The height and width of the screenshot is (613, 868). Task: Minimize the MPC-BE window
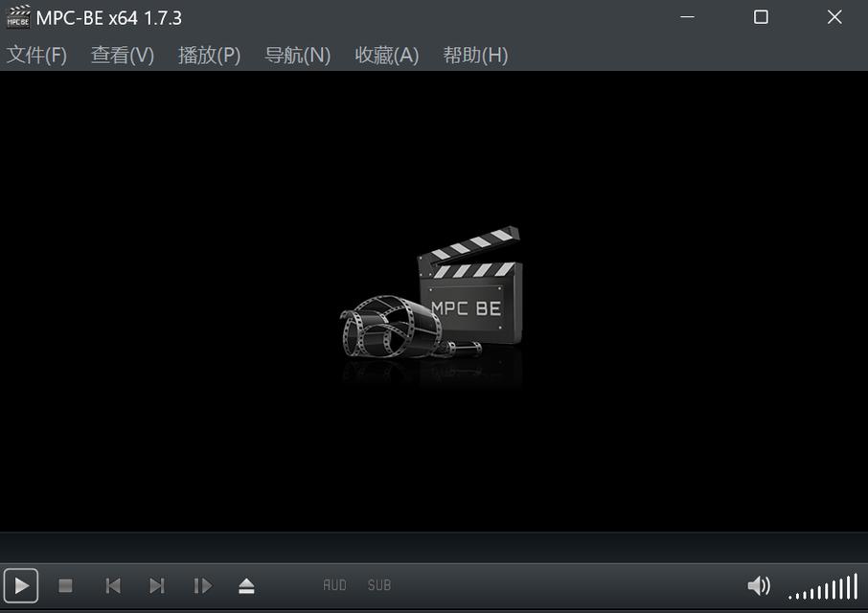point(687,17)
